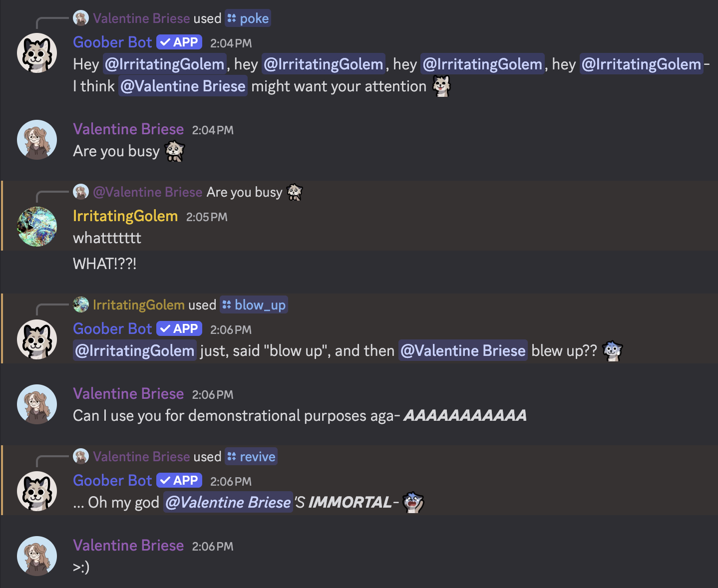Click the cat emoji after 'want your attention'
The height and width of the screenshot is (588, 718).
pos(440,86)
